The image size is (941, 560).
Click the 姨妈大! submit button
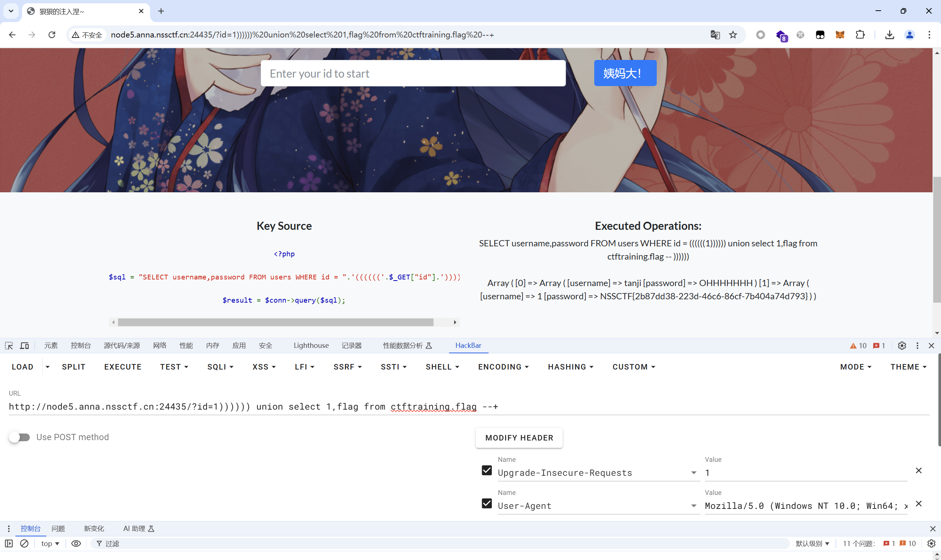coord(625,73)
